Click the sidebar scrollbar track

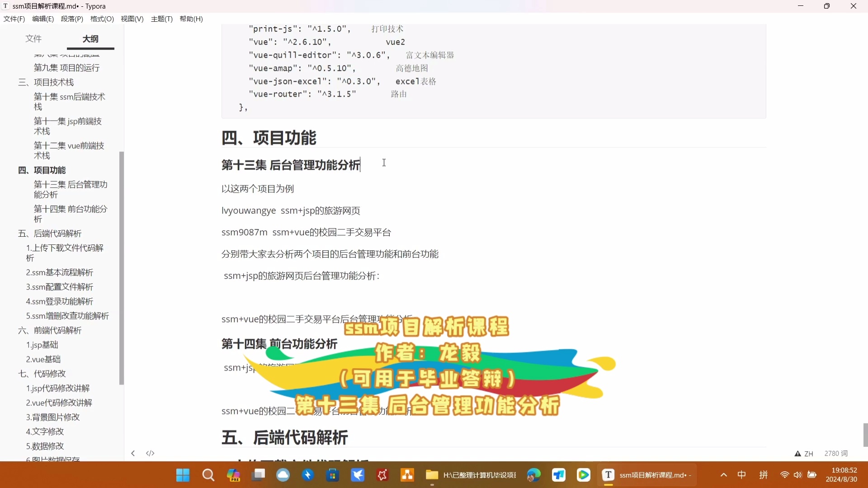(x=121, y=267)
